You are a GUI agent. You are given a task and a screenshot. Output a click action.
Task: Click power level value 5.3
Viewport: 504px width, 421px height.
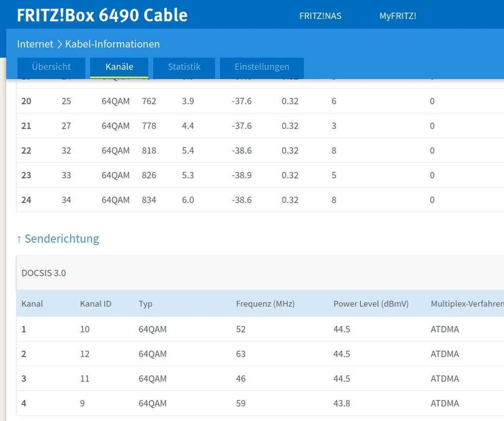(188, 175)
